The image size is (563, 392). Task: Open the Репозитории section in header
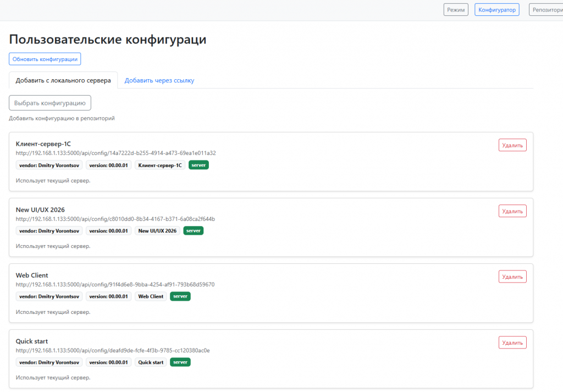coord(546,10)
